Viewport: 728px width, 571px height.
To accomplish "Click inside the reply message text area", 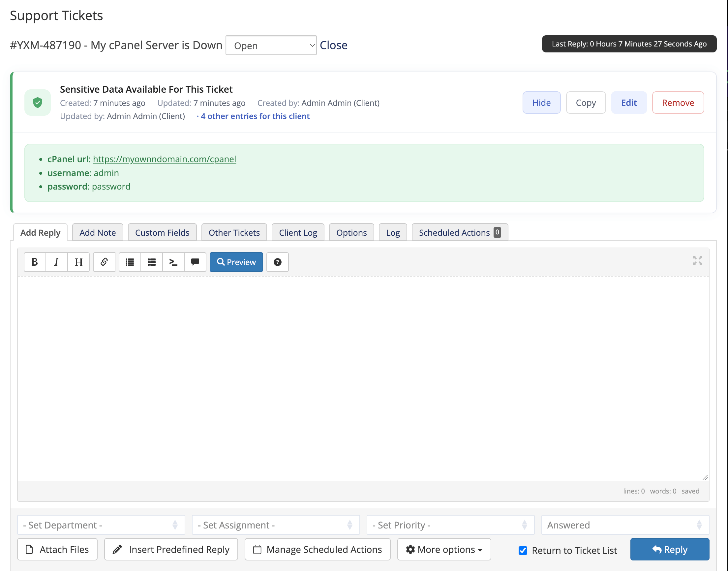I will (x=363, y=378).
